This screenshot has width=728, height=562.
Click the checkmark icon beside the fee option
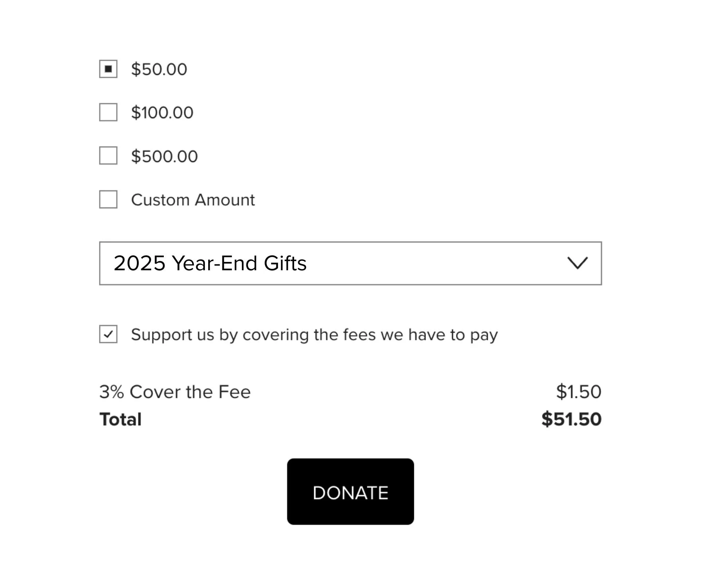(x=108, y=334)
